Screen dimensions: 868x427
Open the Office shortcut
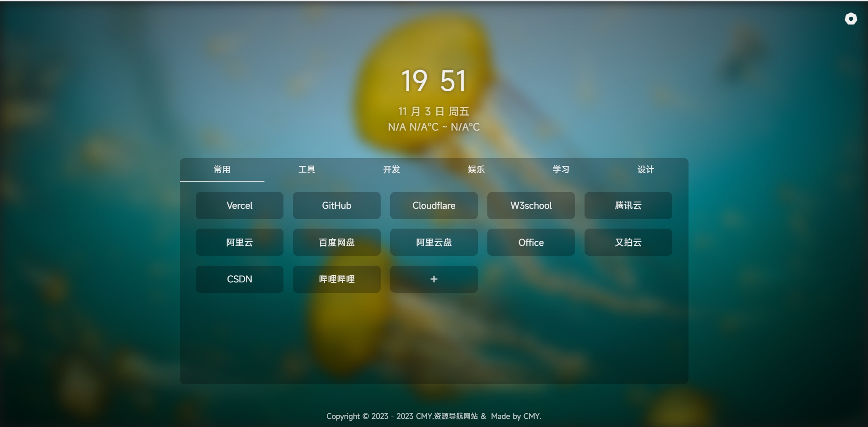[x=531, y=242]
